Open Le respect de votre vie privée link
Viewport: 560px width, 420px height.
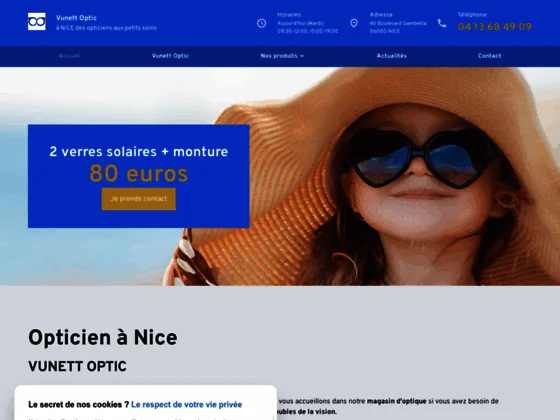[186, 405]
